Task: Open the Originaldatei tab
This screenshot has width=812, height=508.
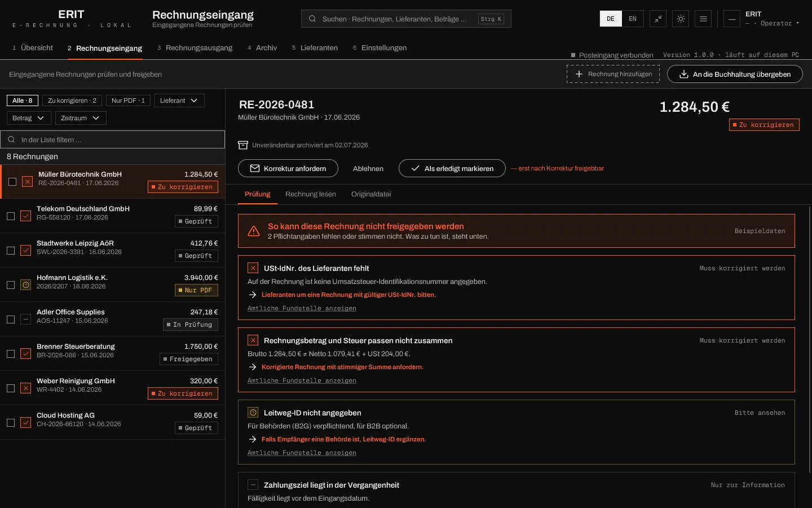Action: [x=371, y=194]
